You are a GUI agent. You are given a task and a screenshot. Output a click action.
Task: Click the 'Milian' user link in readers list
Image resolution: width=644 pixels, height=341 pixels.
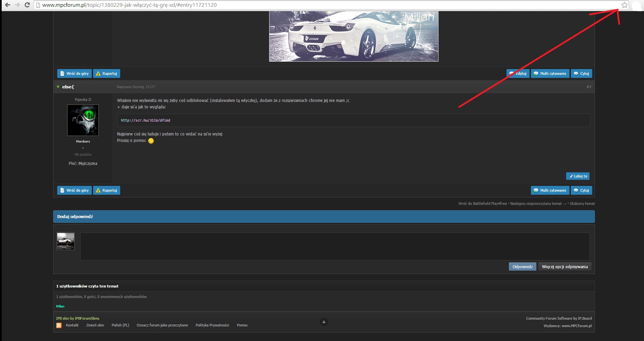60,306
